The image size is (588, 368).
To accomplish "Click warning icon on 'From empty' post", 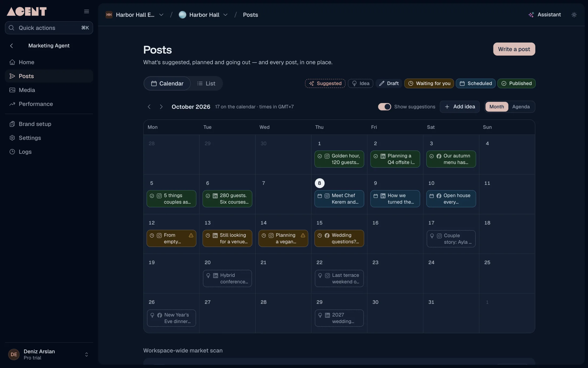I will pyautogui.click(x=191, y=236).
